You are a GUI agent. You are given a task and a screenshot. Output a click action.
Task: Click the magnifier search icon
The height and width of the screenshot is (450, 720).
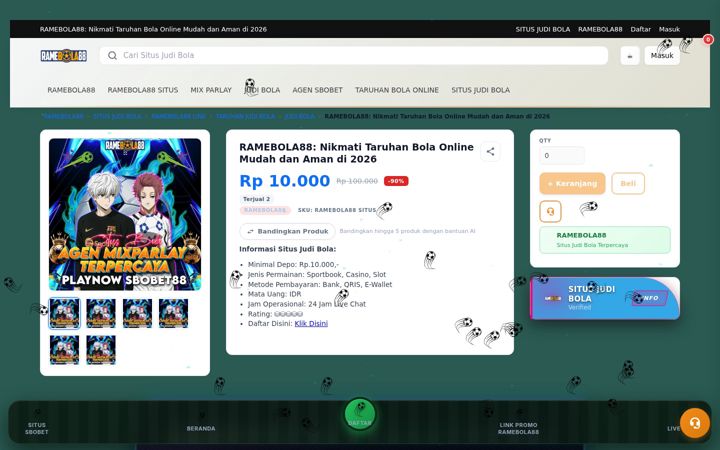click(x=112, y=55)
